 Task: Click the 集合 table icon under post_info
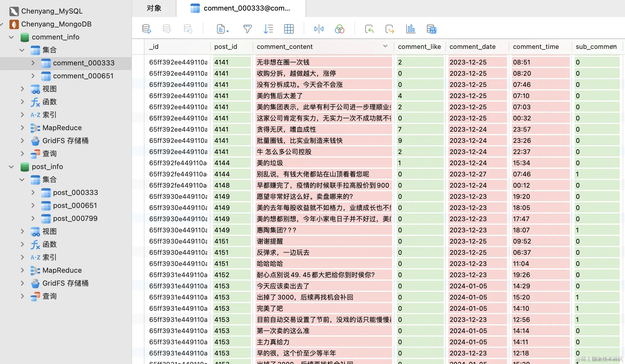(35, 180)
